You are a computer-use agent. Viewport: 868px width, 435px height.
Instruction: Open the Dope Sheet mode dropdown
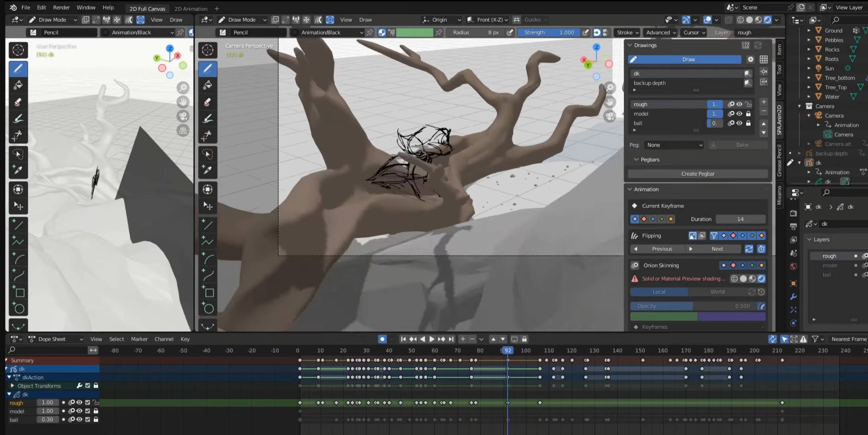56,339
